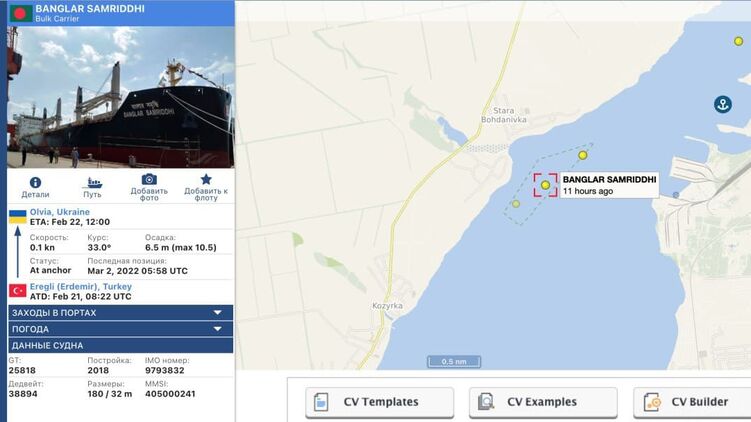Image resolution: width=751 pixels, height=422 pixels.
Task: Expand the ПОГОДА section arrow
Action: point(217,329)
